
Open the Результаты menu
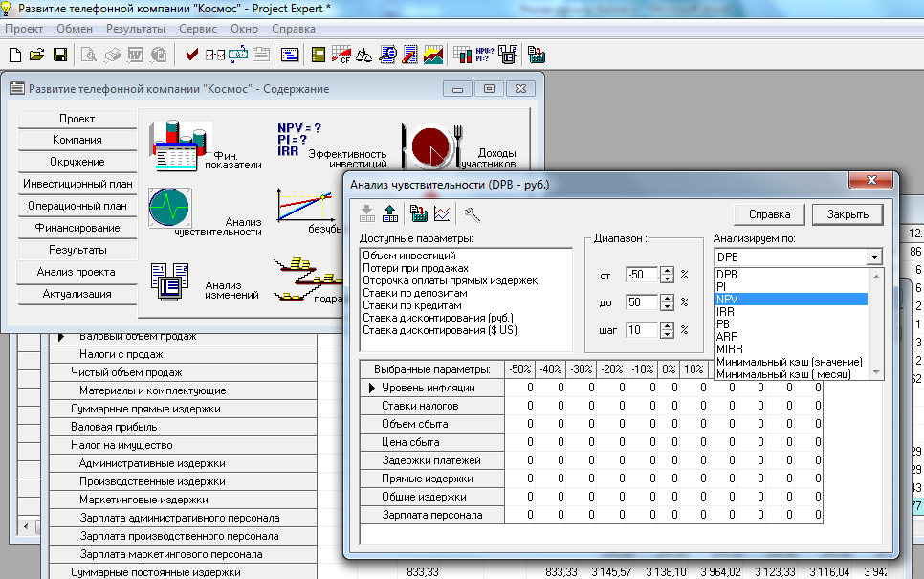point(135,29)
